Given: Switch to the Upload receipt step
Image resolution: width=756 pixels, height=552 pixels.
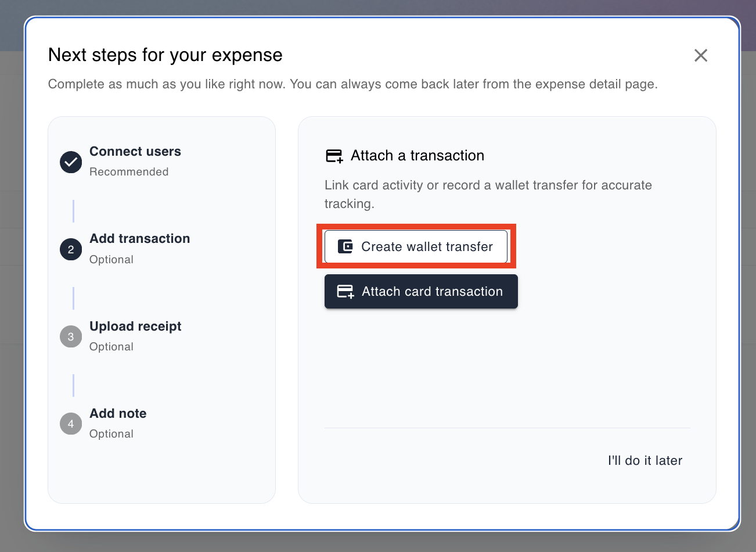Looking at the screenshot, I should (x=135, y=327).
